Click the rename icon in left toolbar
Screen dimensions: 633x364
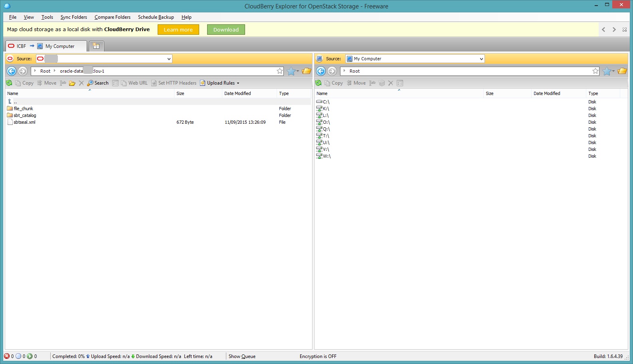pos(63,83)
